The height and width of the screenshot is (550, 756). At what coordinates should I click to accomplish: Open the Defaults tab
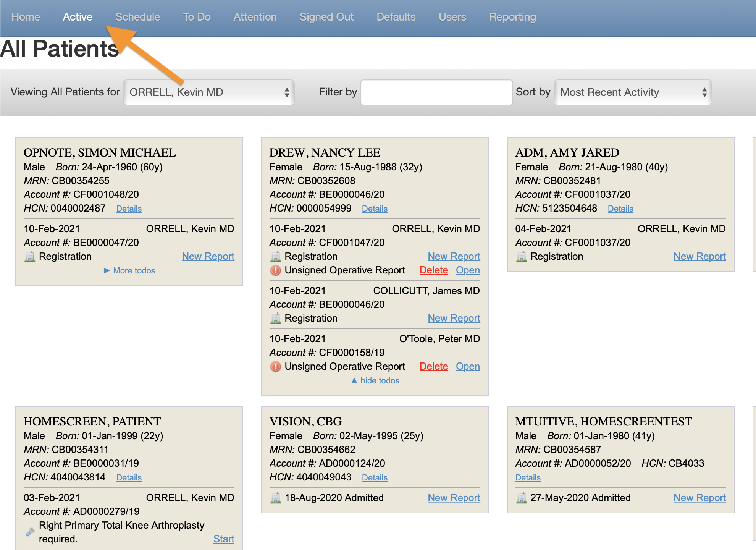(x=396, y=17)
